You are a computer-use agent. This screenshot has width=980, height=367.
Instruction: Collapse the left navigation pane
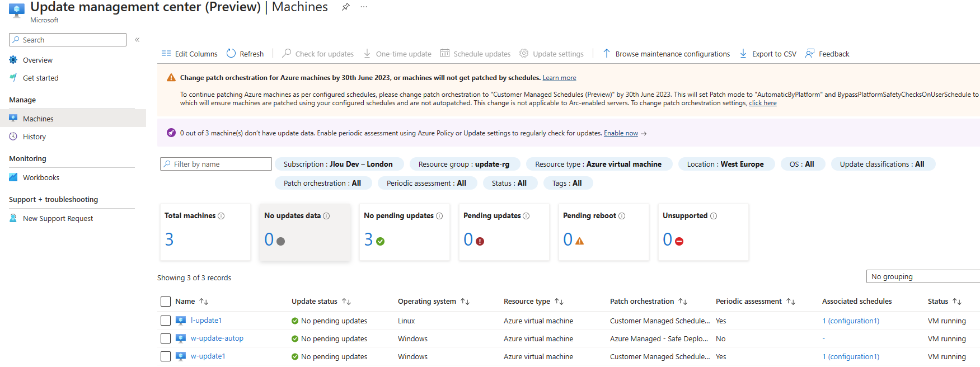137,40
